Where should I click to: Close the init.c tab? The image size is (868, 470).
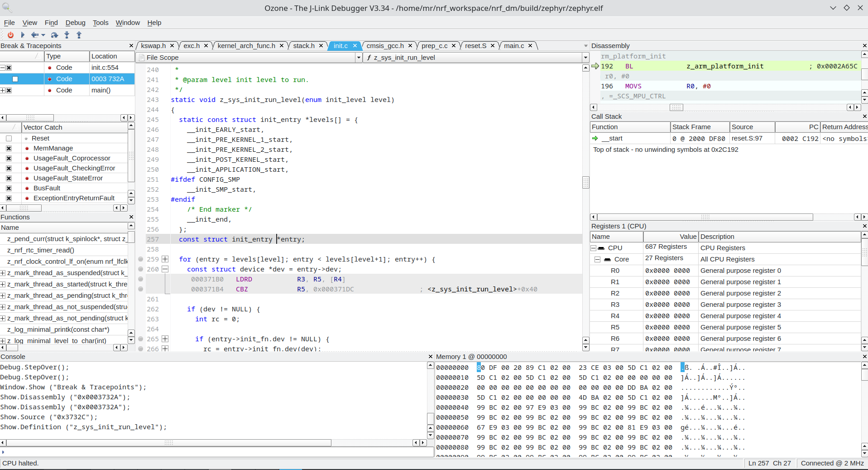coord(355,46)
